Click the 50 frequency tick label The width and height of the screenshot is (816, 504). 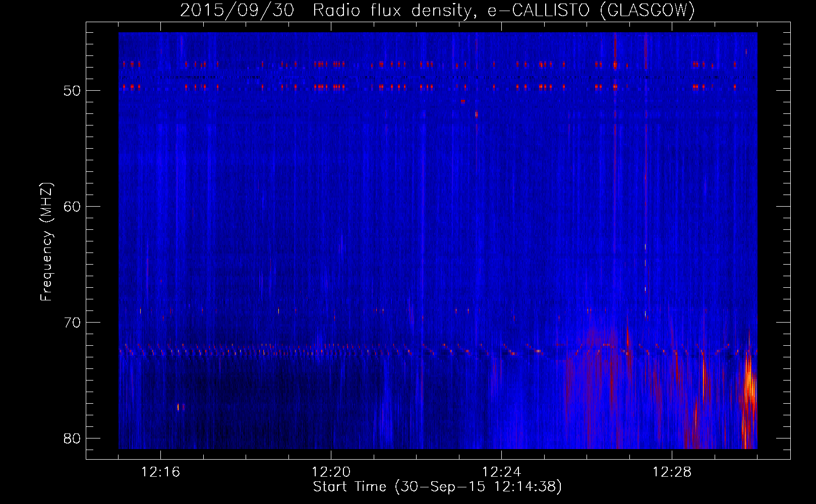(x=72, y=91)
